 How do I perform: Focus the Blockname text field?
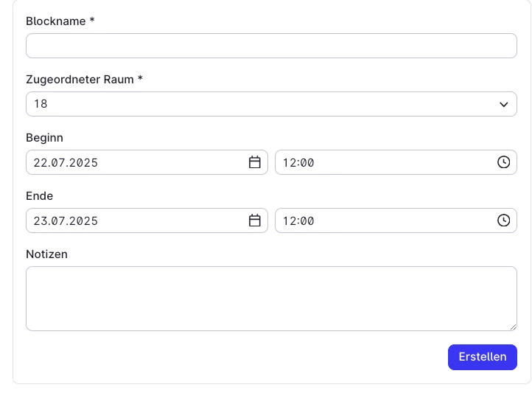(271, 46)
